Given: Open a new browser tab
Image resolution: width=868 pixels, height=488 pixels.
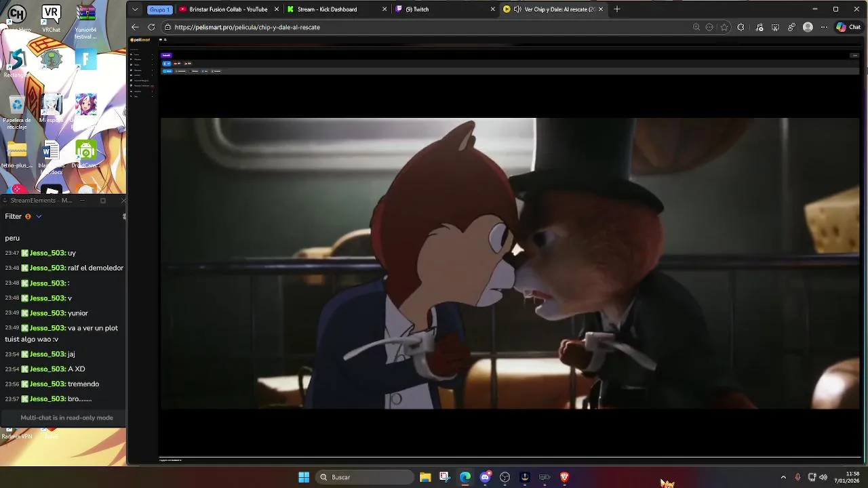Looking at the screenshot, I should click(616, 9).
